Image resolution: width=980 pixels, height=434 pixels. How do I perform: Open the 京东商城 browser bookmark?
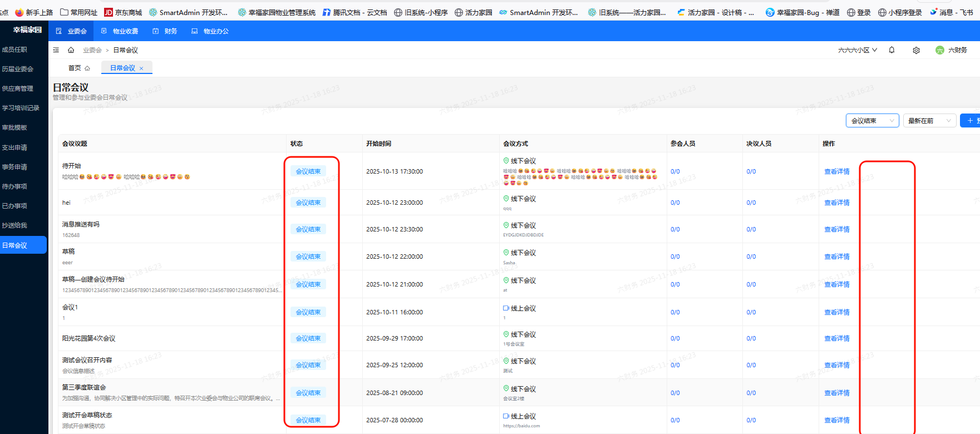123,12
